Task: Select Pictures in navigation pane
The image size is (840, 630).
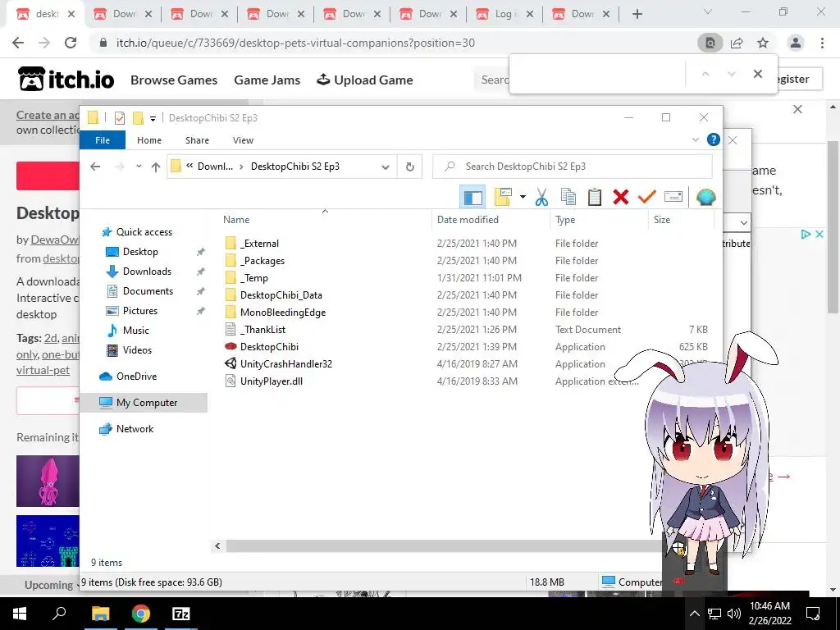Action: pyautogui.click(x=139, y=311)
